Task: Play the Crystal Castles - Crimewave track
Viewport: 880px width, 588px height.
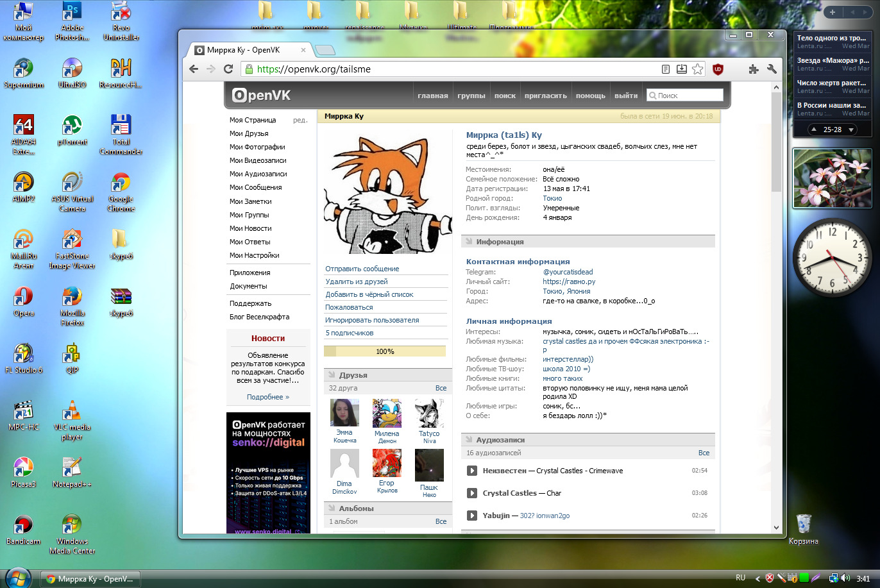Action: pos(472,471)
